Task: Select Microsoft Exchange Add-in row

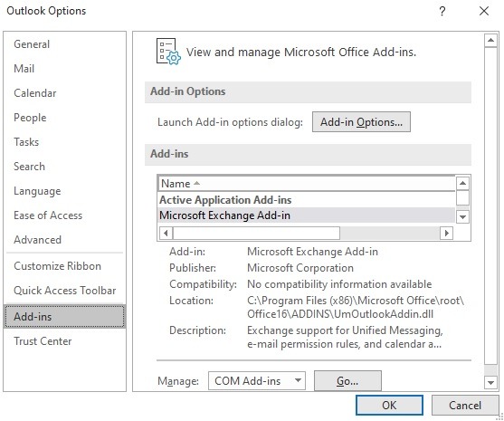Action: tap(307, 215)
